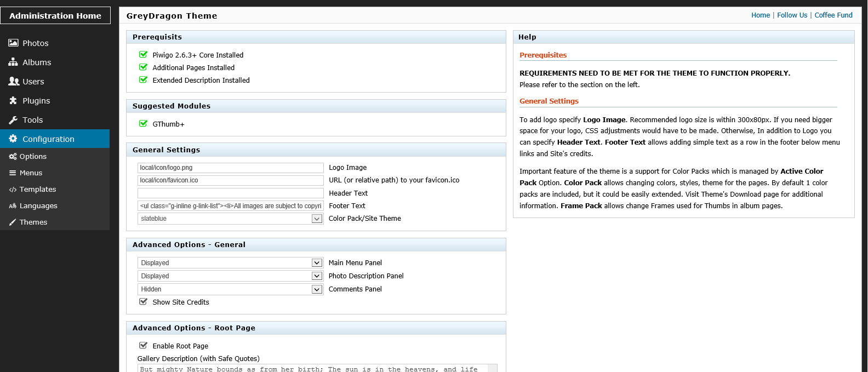The image size is (868, 372).
Task: Click the Configuration gear icon
Action: click(x=13, y=139)
